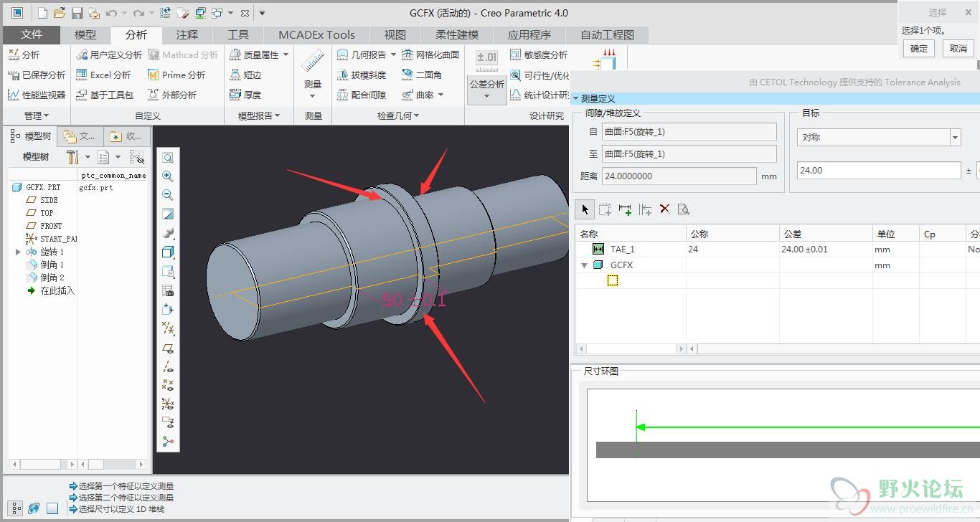Click the 24.00 target value field
Viewport: 980px width, 522px height.
878,171
